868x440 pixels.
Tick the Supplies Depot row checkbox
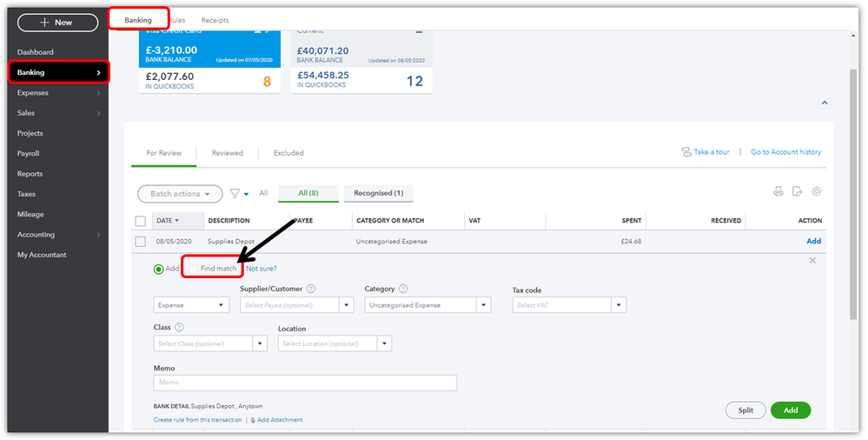tap(141, 242)
